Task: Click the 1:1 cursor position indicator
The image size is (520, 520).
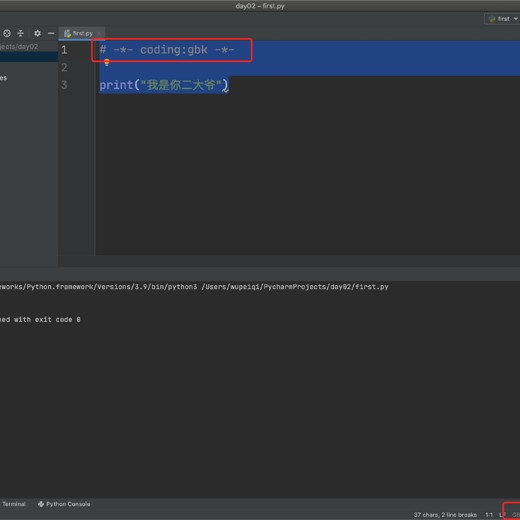Action: click(489, 515)
